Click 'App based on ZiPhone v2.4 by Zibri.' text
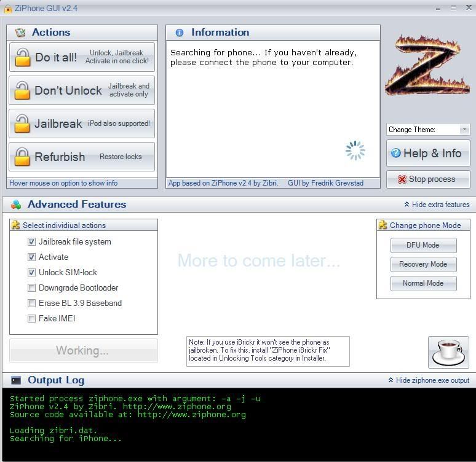 pyautogui.click(x=223, y=183)
